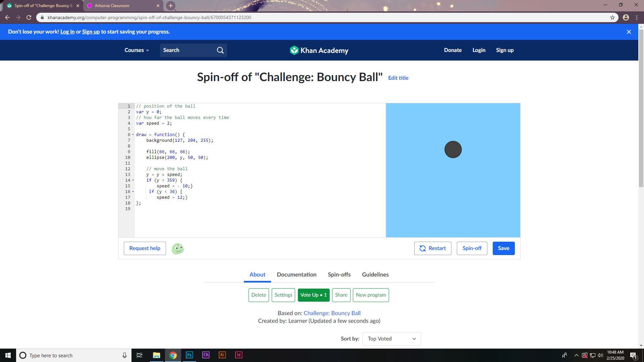Viewport: 644px width, 362px height.
Task: Click the search magnifier icon
Action: coord(220,50)
